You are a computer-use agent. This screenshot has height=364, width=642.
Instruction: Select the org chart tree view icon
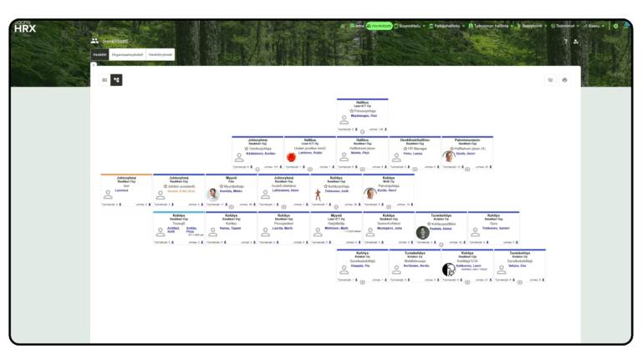pyautogui.click(x=116, y=79)
